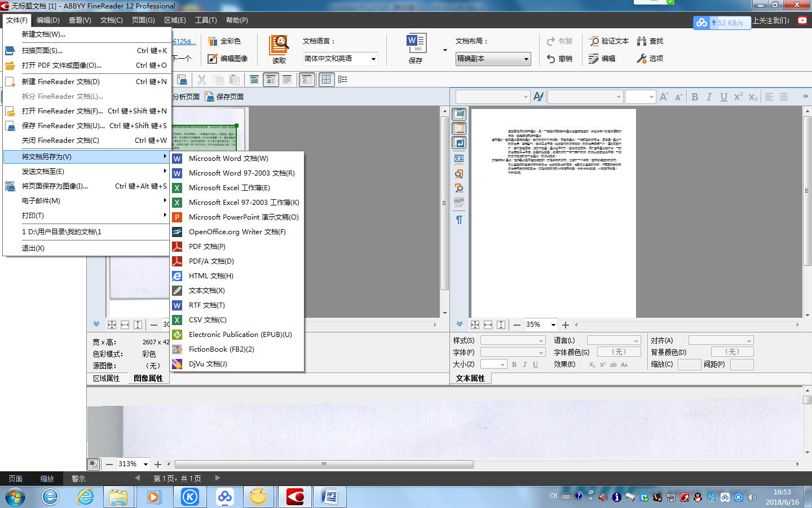The width and height of the screenshot is (812, 508).
Task: Toggle the top text-pane view icon
Action: pyautogui.click(x=459, y=114)
